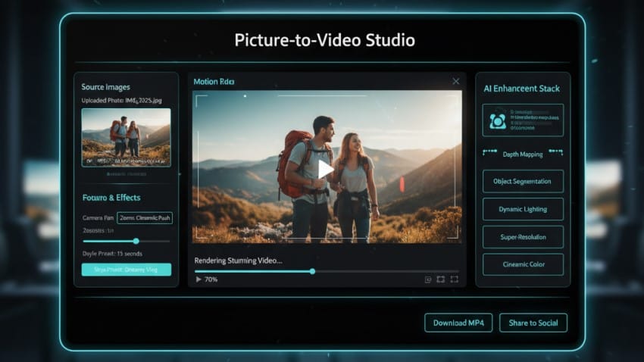Click the 'Picture-to-Video Studio' title
The height and width of the screenshot is (362, 644).
click(x=324, y=40)
